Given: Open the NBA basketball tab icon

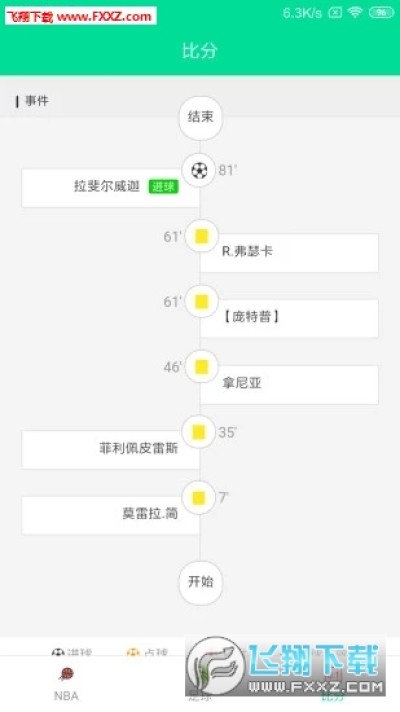Looking at the screenshot, I should tap(66, 674).
